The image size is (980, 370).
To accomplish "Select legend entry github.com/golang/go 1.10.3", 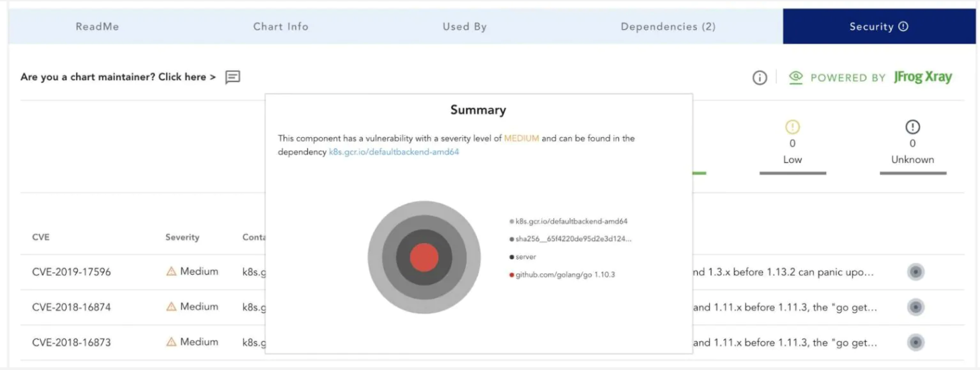I will pyautogui.click(x=565, y=274).
